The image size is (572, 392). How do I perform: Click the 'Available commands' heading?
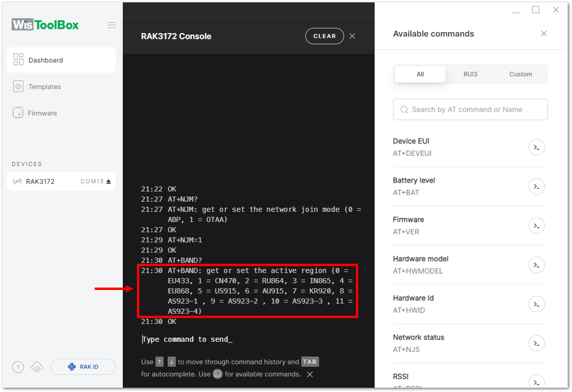pyautogui.click(x=433, y=34)
